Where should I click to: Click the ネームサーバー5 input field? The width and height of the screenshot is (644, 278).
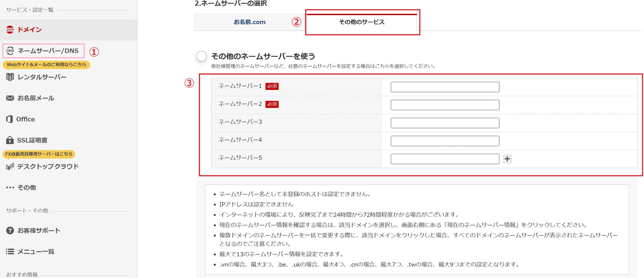click(x=445, y=159)
